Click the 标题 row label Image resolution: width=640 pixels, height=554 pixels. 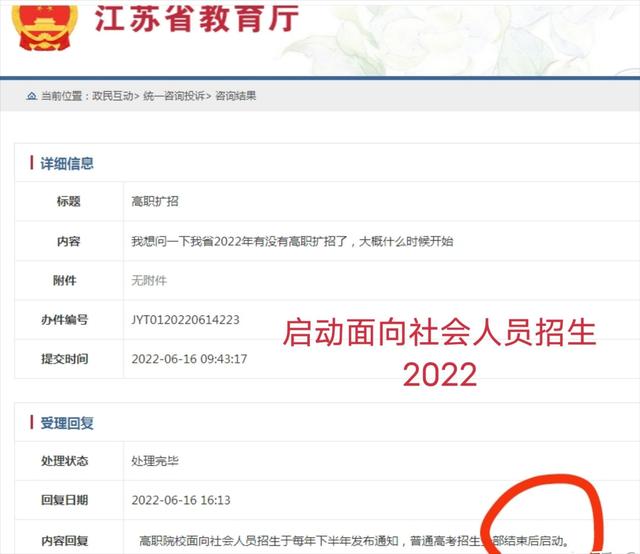(x=69, y=201)
